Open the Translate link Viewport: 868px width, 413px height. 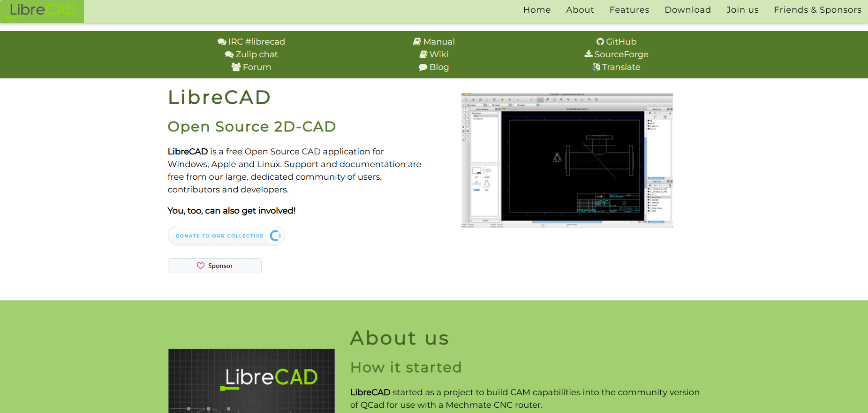(621, 67)
